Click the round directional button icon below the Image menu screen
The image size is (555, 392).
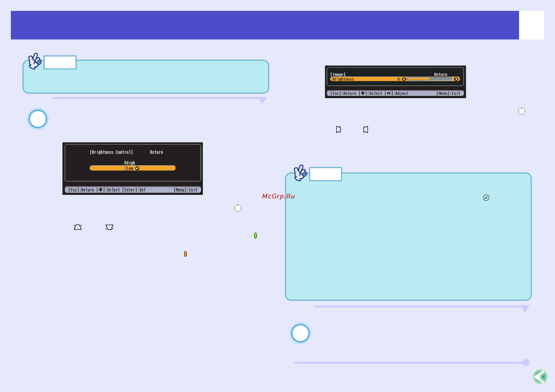click(522, 111)
